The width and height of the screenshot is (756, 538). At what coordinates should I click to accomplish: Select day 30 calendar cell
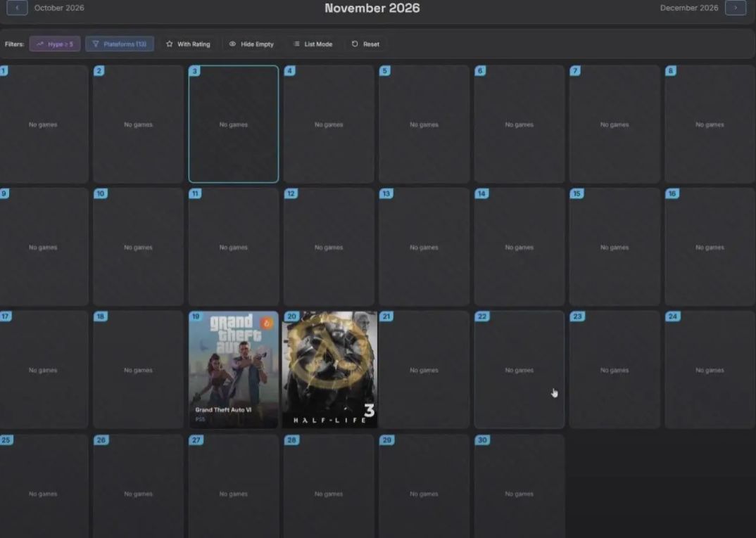click(x=519, y=486)
